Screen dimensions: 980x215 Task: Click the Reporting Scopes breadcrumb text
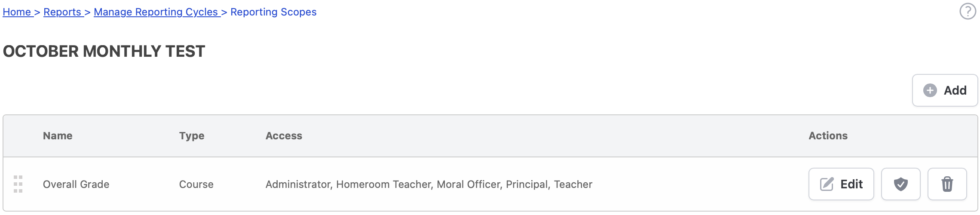click(273, 12)
